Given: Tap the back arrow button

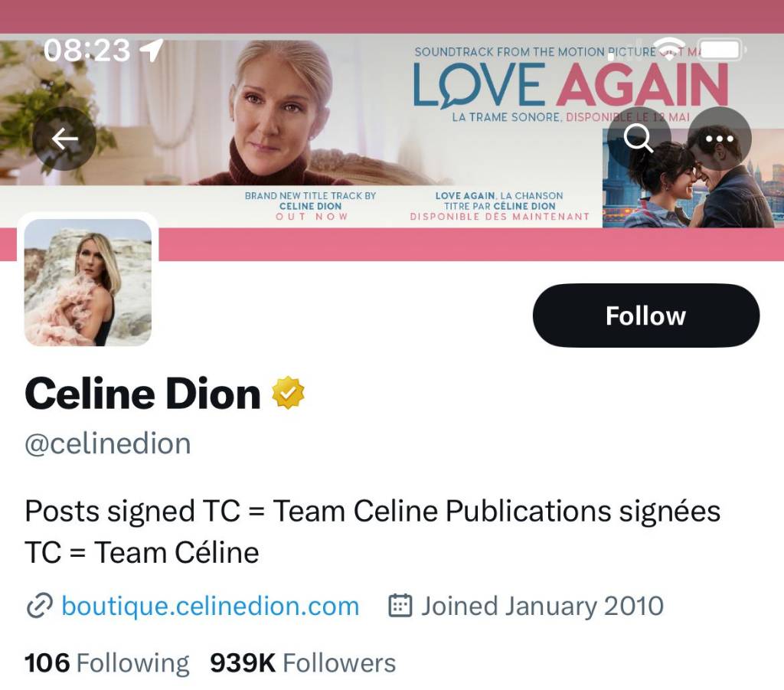Looking at the screenshot, I should [64, 139].
